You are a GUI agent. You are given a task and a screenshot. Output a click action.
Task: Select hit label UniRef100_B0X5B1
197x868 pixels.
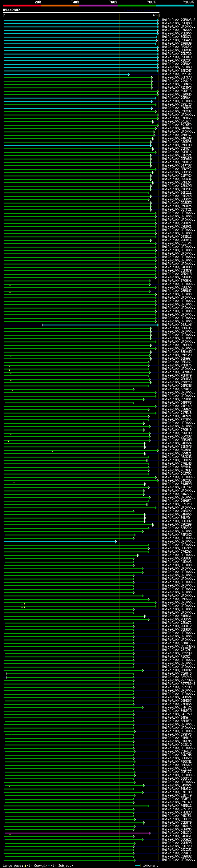click(177, 450)
